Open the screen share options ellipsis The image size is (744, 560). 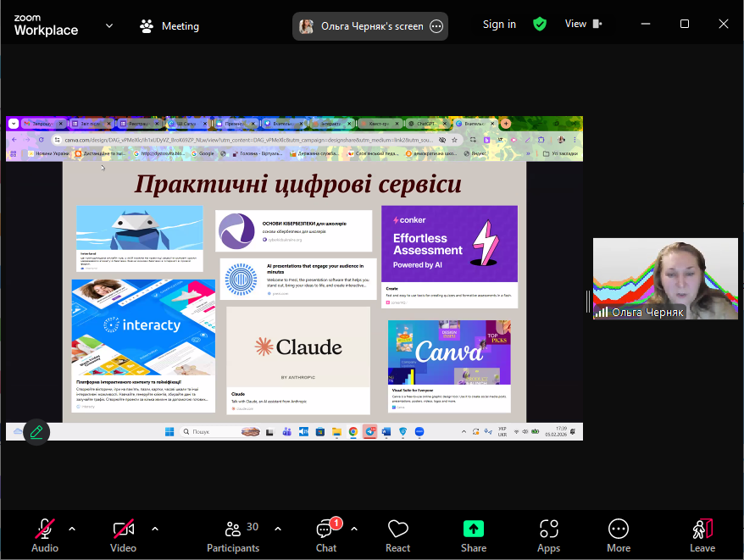[x=436, y=26]
